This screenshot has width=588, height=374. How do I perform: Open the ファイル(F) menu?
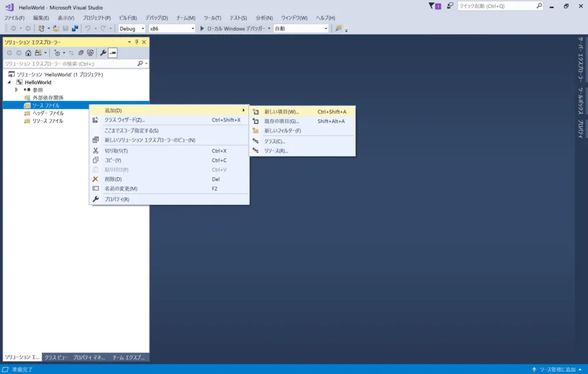click(14, 18)
